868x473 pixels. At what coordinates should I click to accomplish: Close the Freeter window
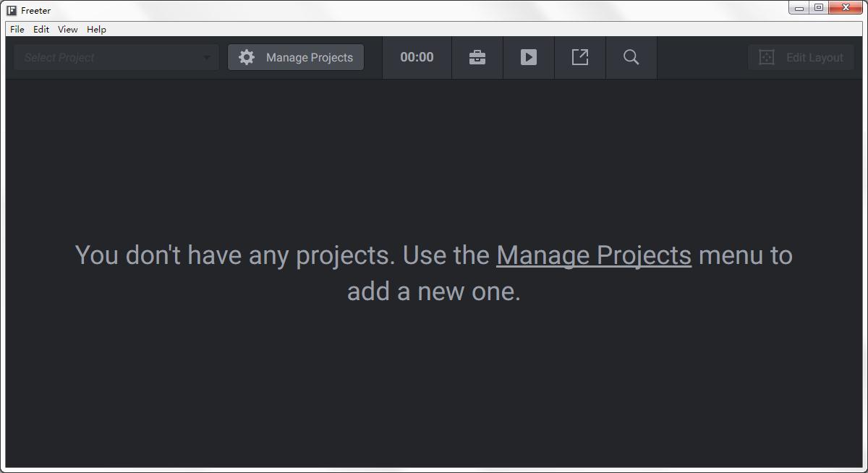tap(845, 8)
